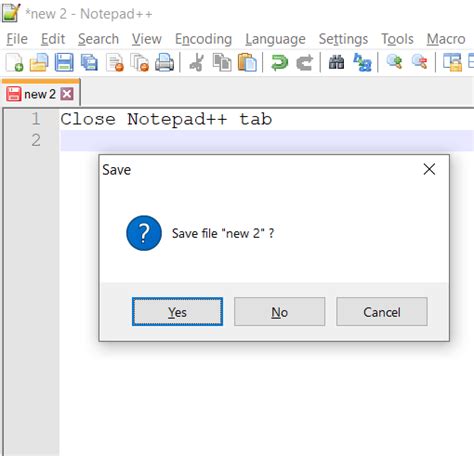The image size is (474, 456).
Task: Click the Save dialog title text
Action: click(x=117, y=170)
